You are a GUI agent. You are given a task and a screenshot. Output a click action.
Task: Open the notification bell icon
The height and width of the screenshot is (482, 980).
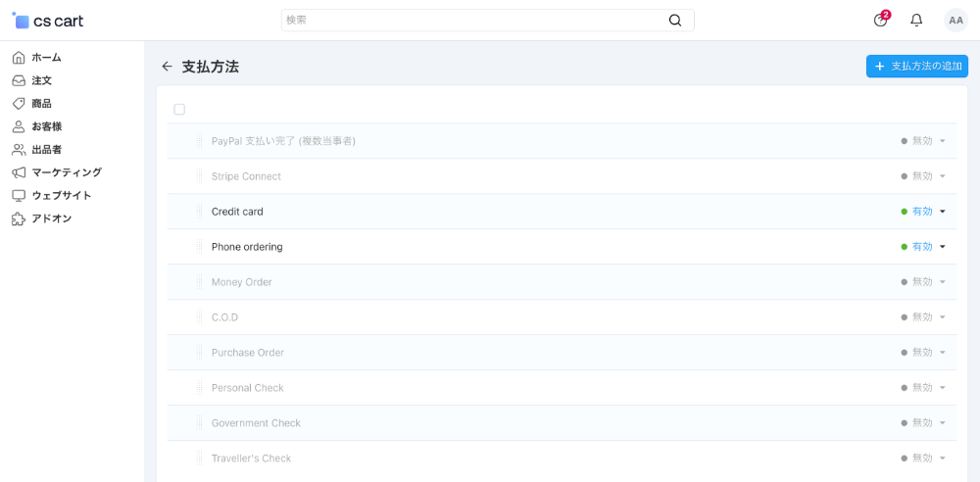pyautogui.click(x=916, y=20)
